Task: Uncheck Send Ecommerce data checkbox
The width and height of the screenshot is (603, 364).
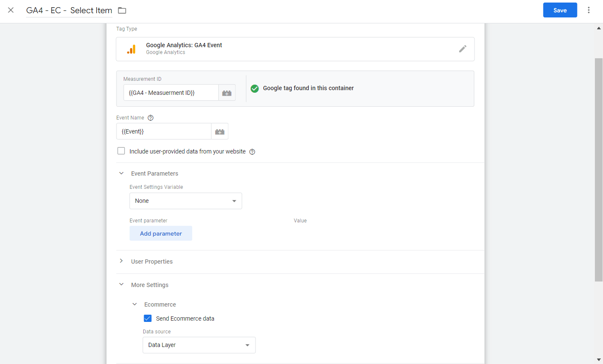Action: pos(148,318)
